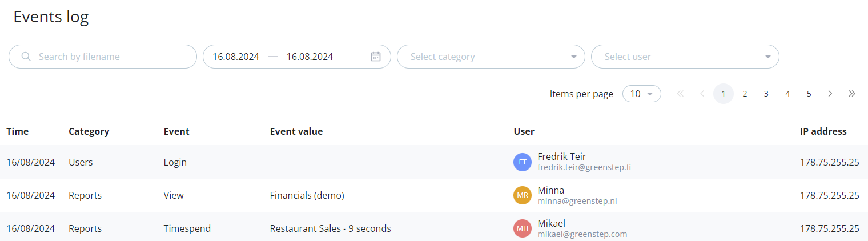Go to page 2
Image resolution: width=868 pixels, height=241 pixels.
pyautogui.click(x=745, y=94)
